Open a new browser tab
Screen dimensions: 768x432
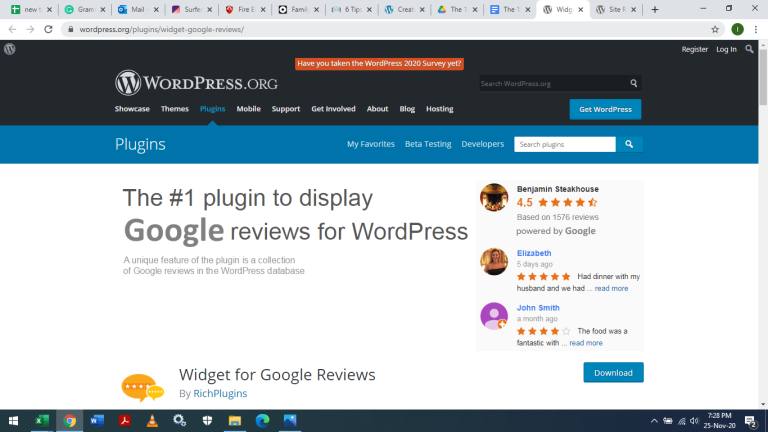[654, 9]
